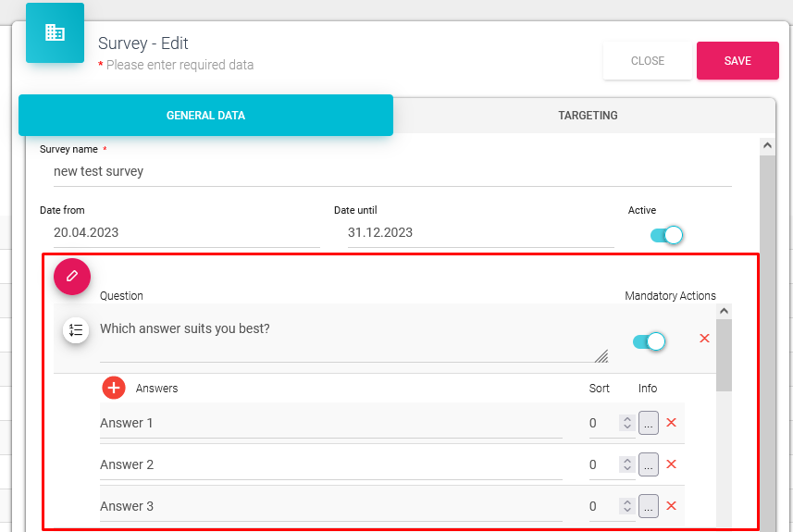Click the survey building icon in header
The height and width of the screenshot is (532, 793).
coord(55,33)
